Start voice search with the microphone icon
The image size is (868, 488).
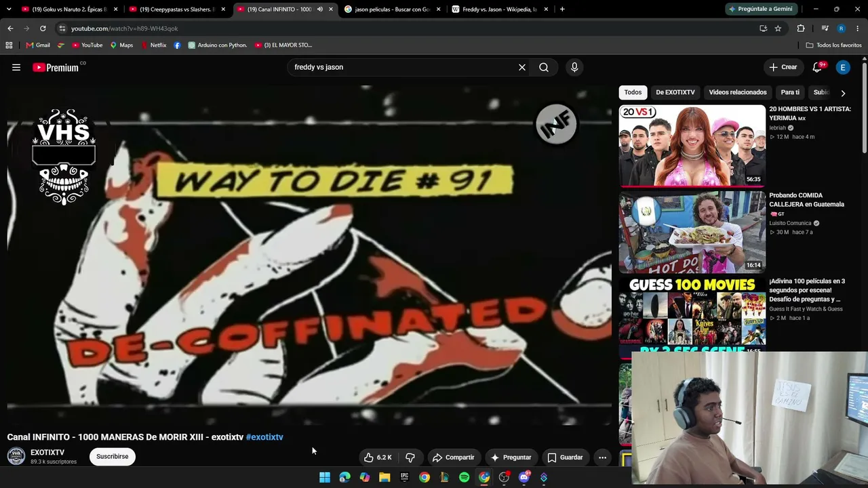[x=574, y=67]
